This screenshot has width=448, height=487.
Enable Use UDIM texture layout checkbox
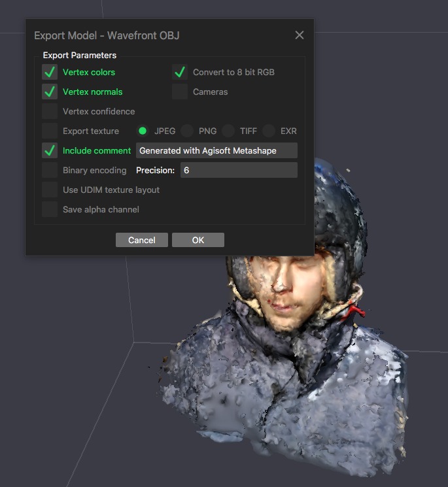(50, 190)
